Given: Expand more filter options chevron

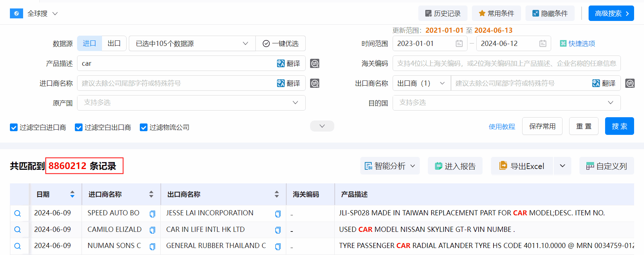Looking at the screenshot, I should tap(322, 126).
